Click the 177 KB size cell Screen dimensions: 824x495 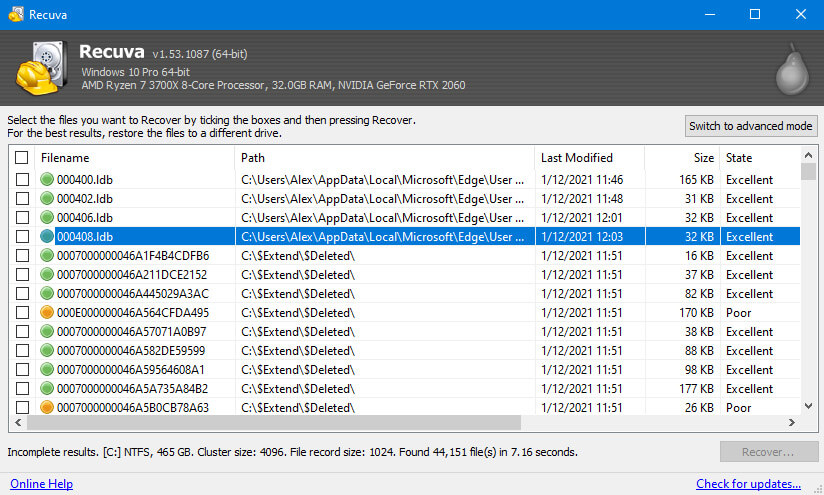(696, 388)
